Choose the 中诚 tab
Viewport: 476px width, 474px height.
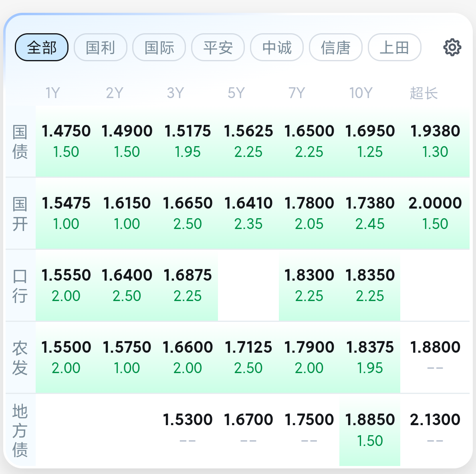pos(277,48)
